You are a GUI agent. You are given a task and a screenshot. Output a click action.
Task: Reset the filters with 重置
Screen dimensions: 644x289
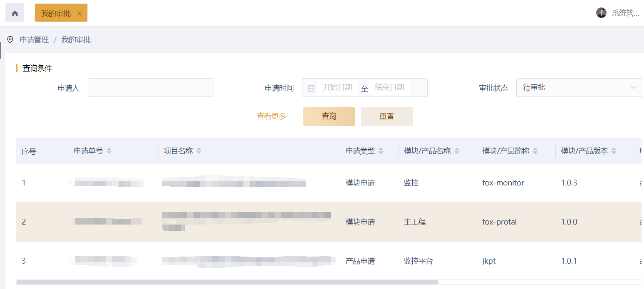click(386, 116)
